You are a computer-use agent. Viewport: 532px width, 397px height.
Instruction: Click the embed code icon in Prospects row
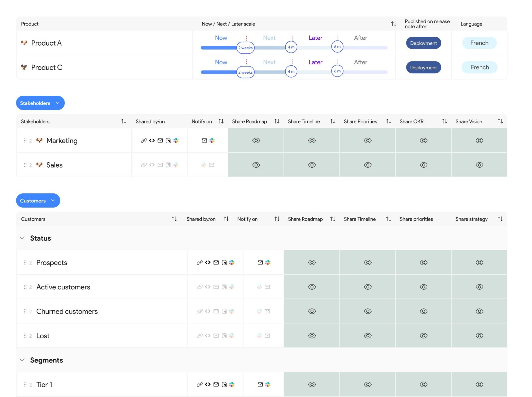(208, 262)
